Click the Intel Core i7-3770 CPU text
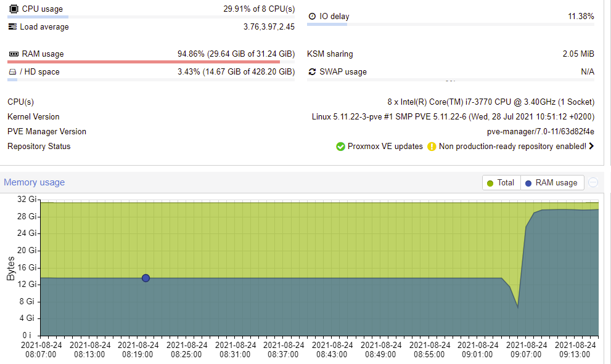Viewport: 611px width, 364px height. (x=491, y=102)
